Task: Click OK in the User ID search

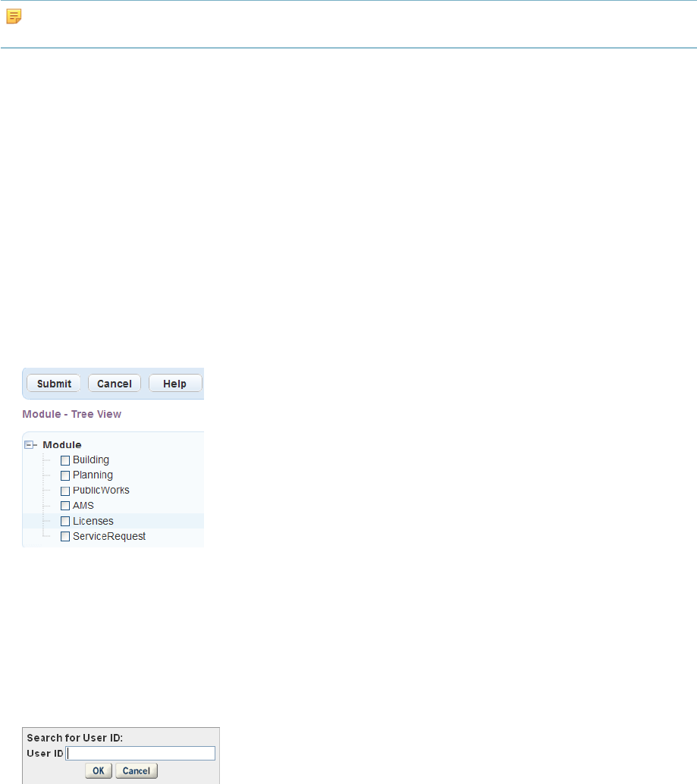Action: click(99, 770)
